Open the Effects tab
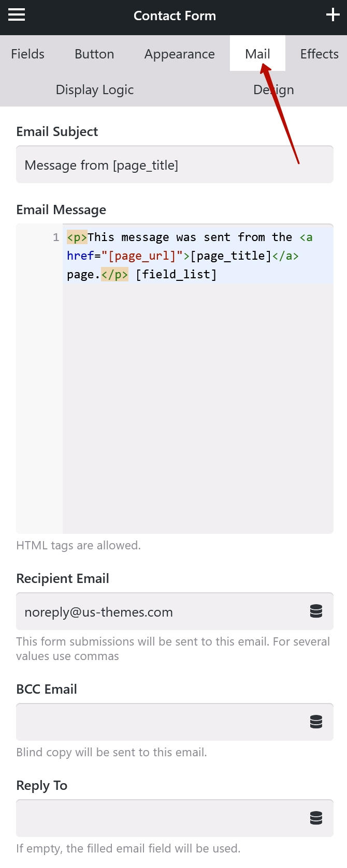The image size is (347, 868). [319, 54]
